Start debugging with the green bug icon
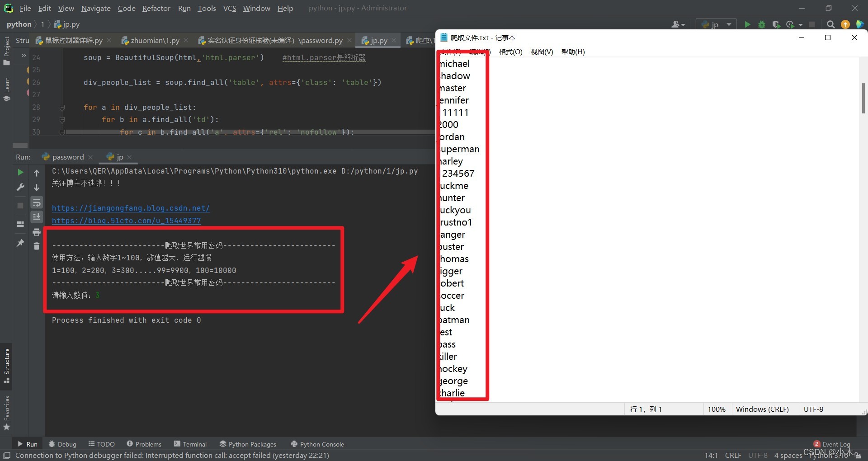The height and width of the screenshot is (461, 868). click(762, 24)
